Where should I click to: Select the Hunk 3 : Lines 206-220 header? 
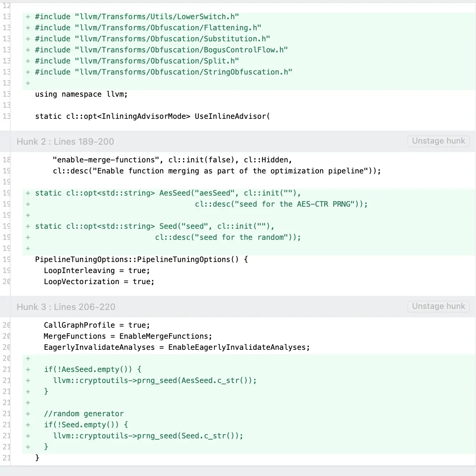(66, 307)
